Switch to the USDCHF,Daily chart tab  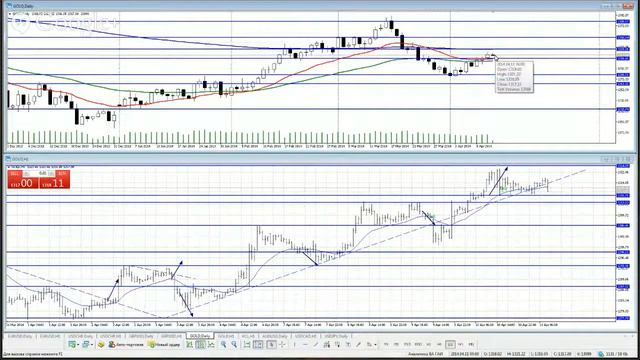80,336
